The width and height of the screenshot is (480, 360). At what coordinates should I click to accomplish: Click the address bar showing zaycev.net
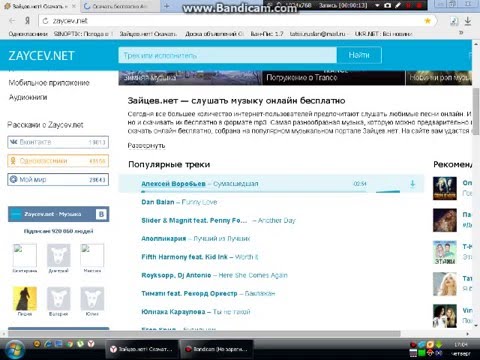pos(233,21)
